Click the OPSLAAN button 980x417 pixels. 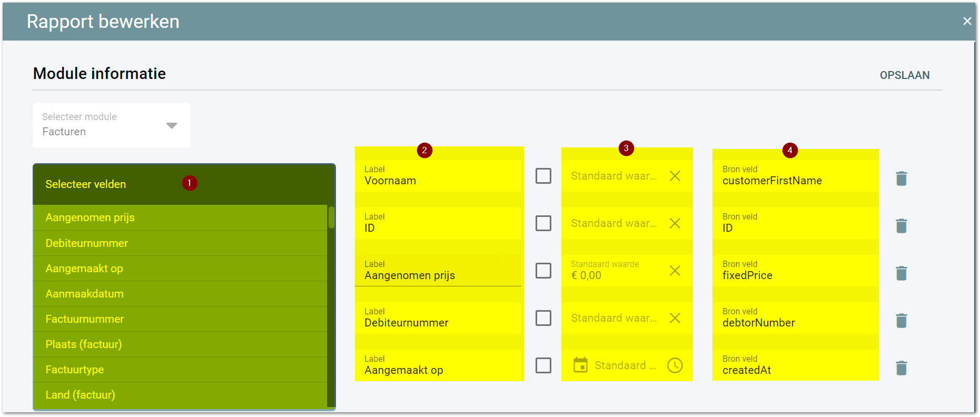coord(904,75)
